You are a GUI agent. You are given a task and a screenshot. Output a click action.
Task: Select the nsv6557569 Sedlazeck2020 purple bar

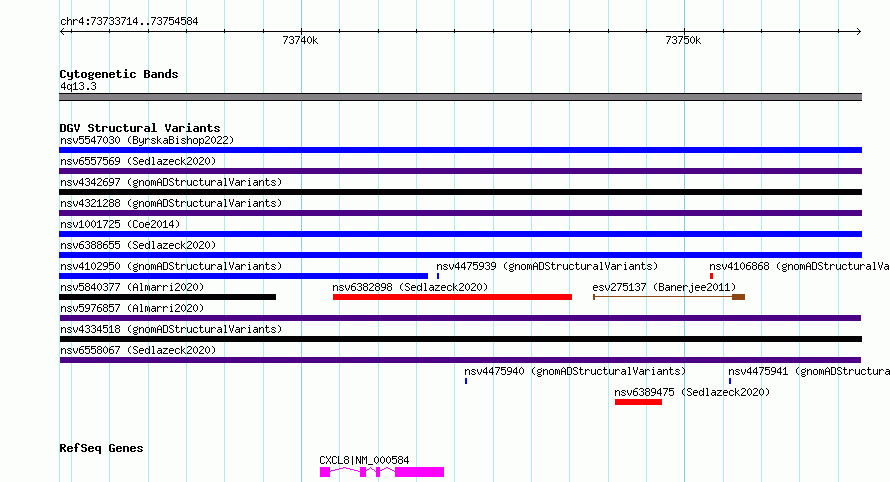pos(460,171)
